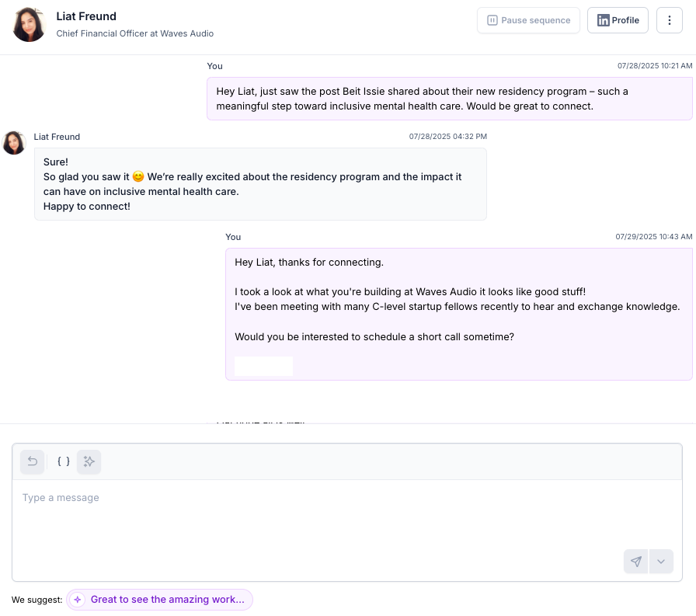Open Liat Freund's LinkedIn Profile
Screen dimensions: 696x616
click(618, 20)
